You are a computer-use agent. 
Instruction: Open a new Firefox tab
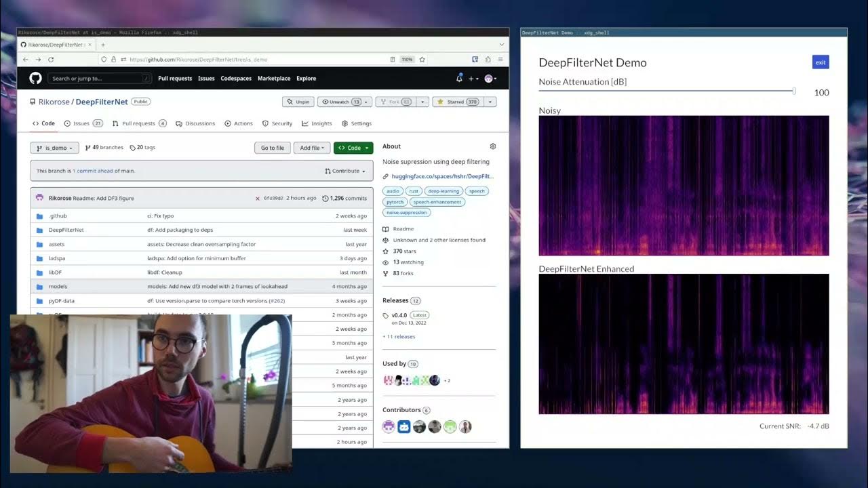(x=103, y=45)
